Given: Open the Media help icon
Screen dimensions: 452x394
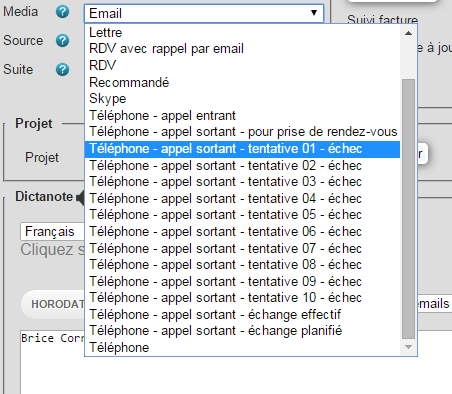Looking at the screenshot, I should click(x=62, y=12).
